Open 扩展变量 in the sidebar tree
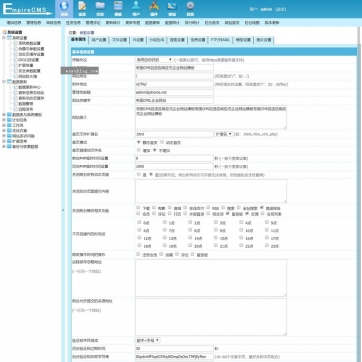Image resolution: width=362 pixels, height=362 pixels. click(25, 65)
